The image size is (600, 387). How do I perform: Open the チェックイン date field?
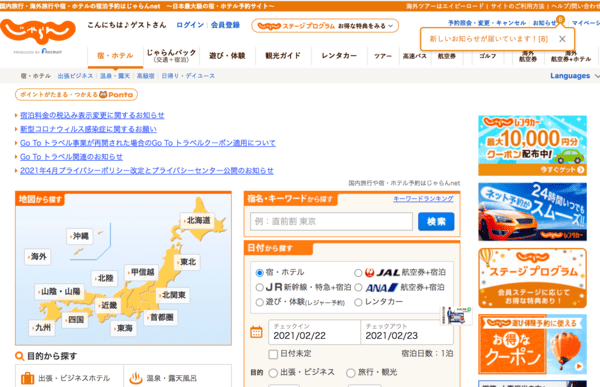tap(314, 332)
